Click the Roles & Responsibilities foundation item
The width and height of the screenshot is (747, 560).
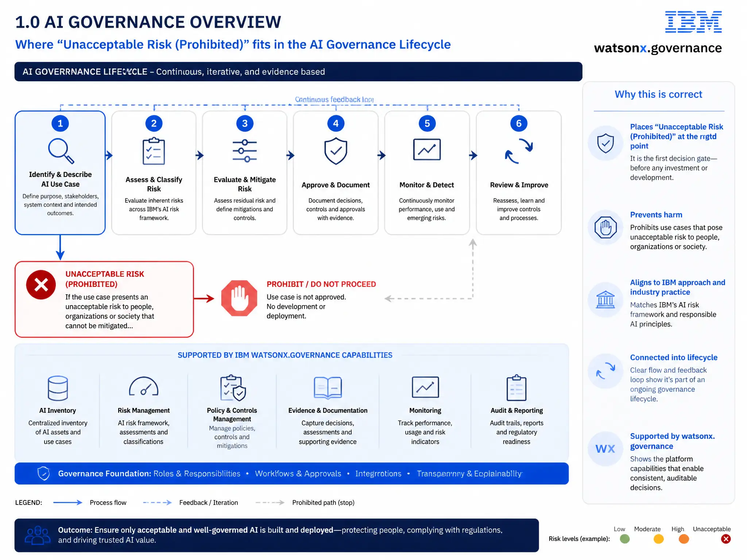[x=197, y=474]
